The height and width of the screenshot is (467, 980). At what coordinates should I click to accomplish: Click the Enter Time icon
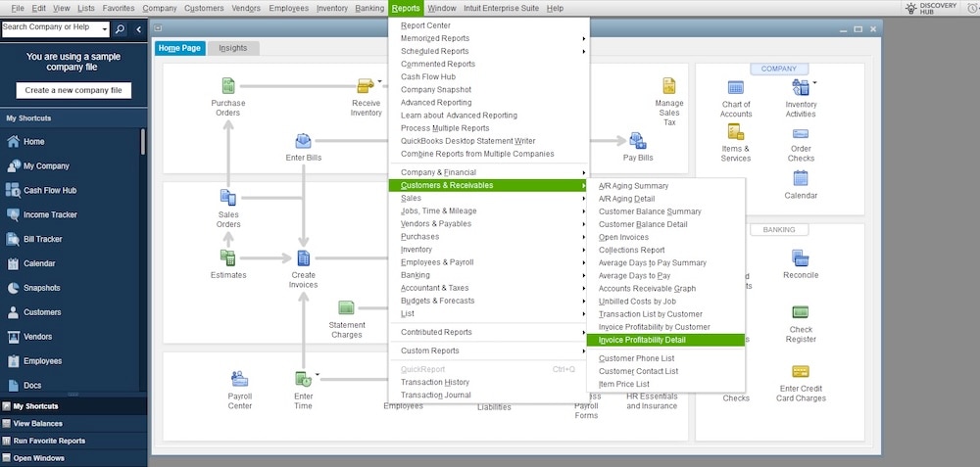click(303, 379)
